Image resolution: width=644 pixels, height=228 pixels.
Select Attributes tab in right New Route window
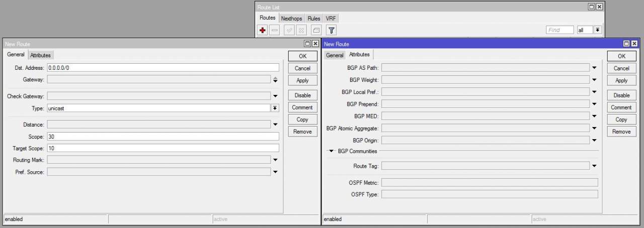click(359, 54)
